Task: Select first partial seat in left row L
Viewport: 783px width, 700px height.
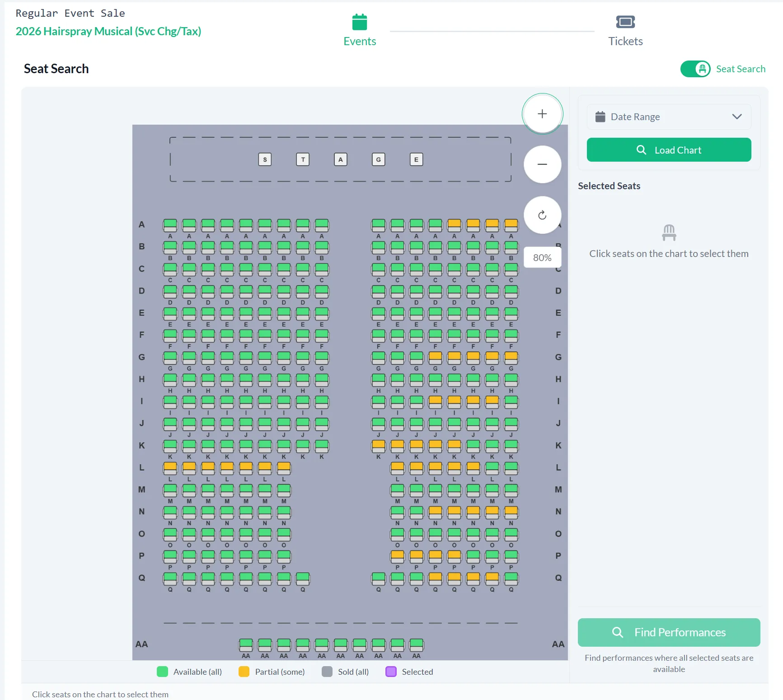Action: coord(170,468)
